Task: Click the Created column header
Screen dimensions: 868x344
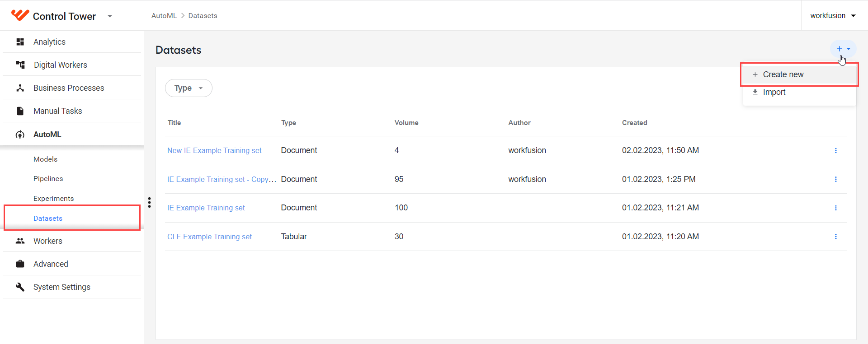Action: 635,123
